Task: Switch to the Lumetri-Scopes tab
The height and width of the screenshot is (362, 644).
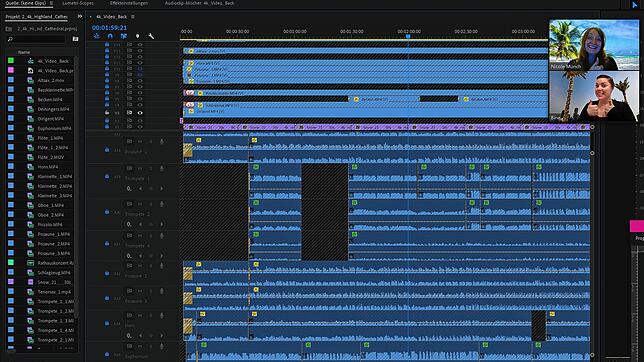Action: (x=78, y=3)
